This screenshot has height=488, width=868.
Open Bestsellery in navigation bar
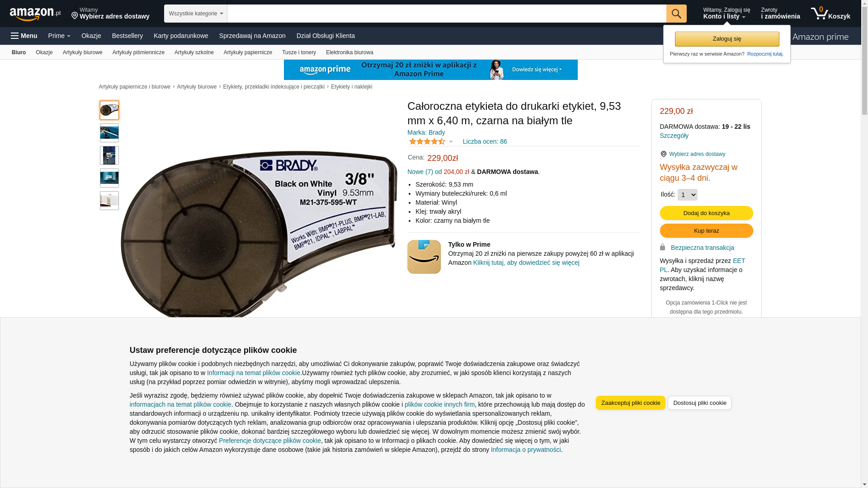[127, 36]
